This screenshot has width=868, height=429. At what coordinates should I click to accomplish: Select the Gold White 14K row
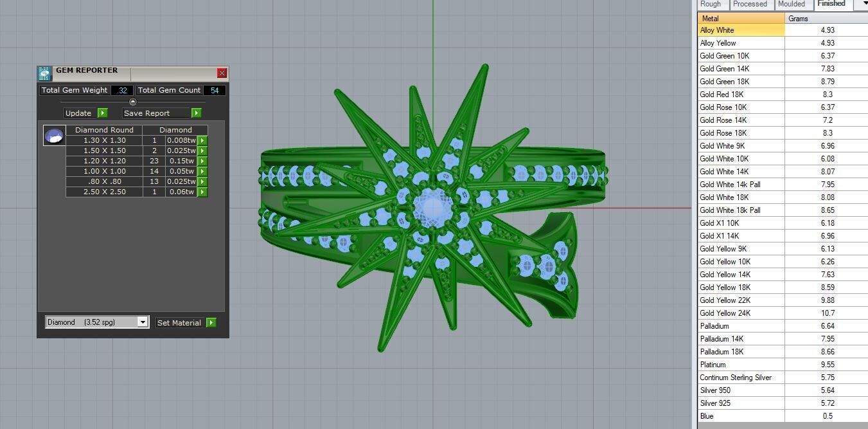pos(783,172)
